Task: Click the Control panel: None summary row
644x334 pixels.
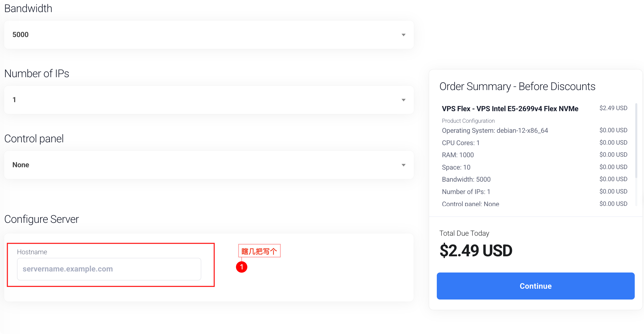Action: (x=470, y=204)
